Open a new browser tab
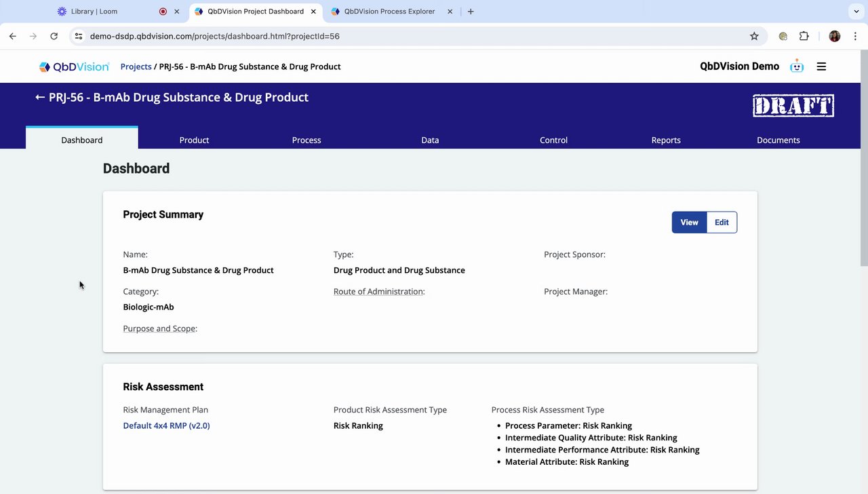Viewport: 868px width, 494px height. coord(471,12)
